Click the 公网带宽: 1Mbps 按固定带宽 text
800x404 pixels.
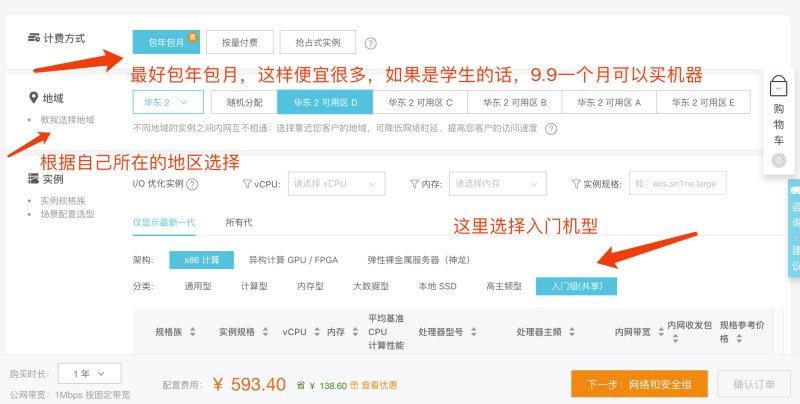click(70, 395)
